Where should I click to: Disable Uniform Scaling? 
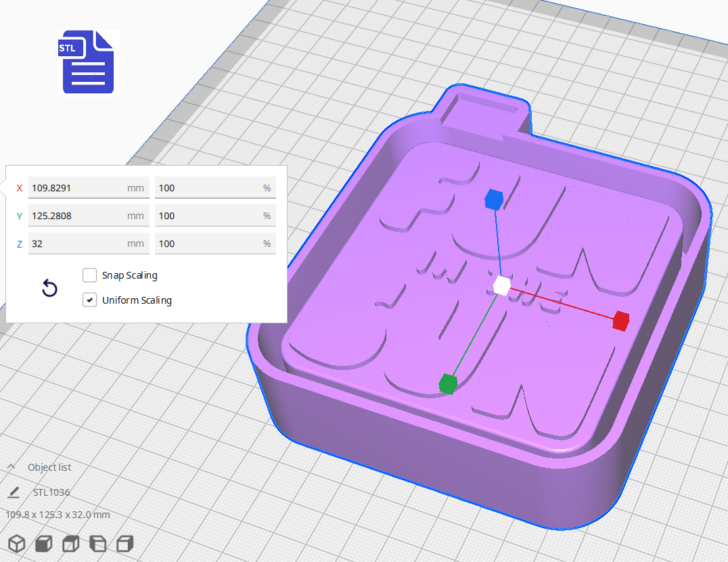(x=89, y=300)
